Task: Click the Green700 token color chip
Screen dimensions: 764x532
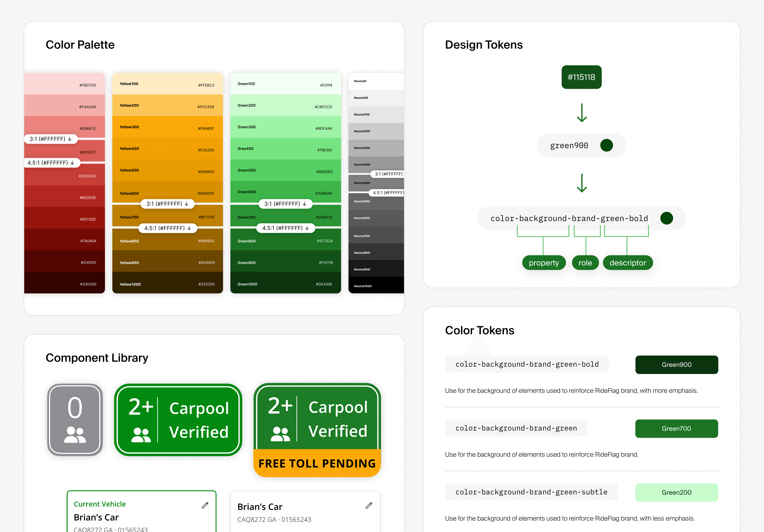Action: (676, 429)
